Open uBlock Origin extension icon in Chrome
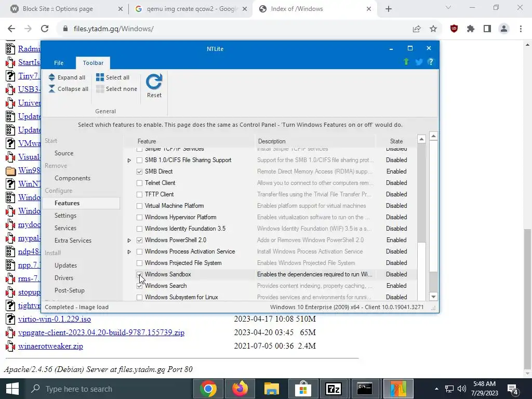 (454, 29)
